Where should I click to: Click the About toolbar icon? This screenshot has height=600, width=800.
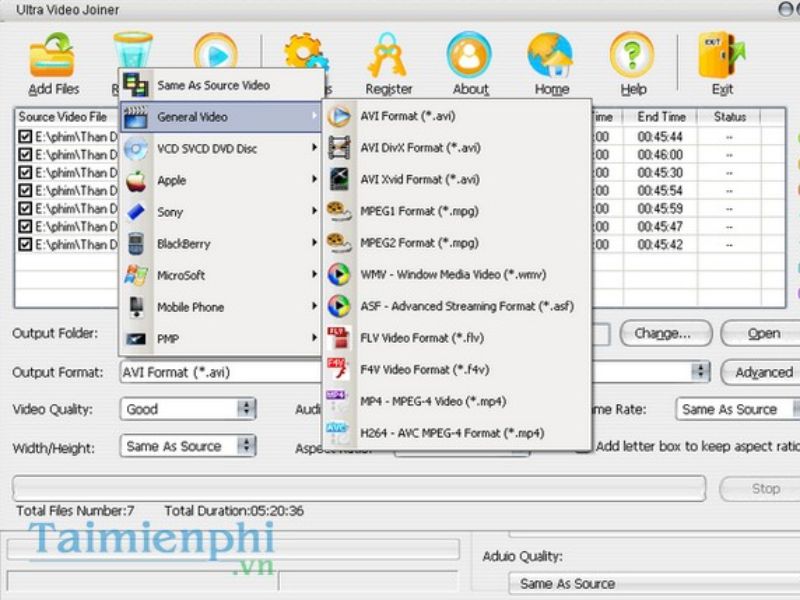tap(470, 58)
